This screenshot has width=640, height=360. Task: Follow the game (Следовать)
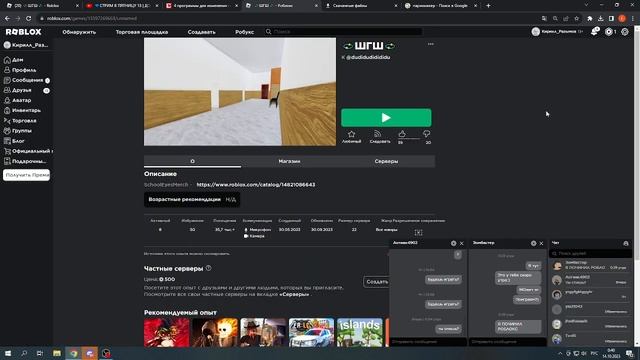[x=380, y=136]
